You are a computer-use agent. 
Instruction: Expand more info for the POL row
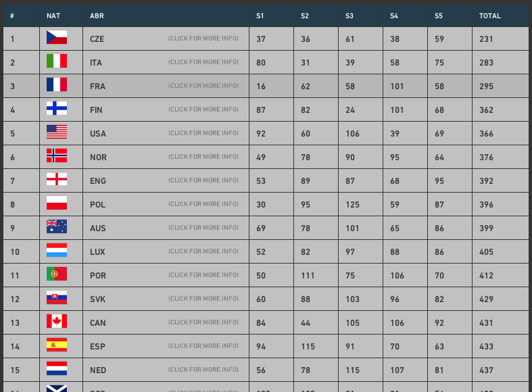tap(203, 204)
